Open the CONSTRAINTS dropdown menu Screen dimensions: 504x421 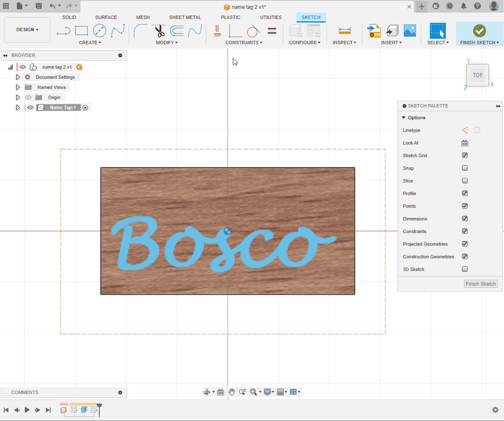click(244, 43)
